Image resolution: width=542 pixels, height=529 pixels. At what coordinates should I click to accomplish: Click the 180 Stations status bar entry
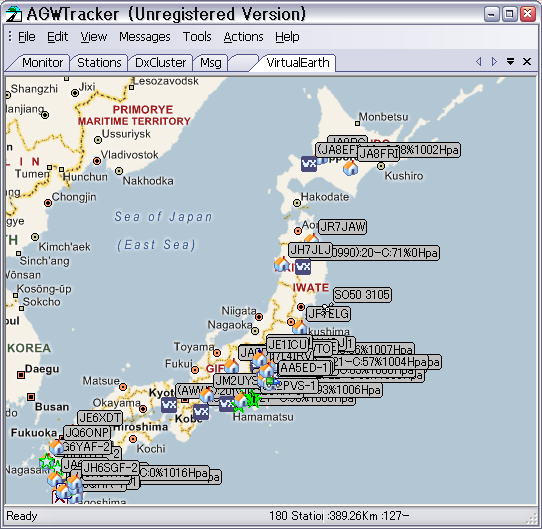coord(296,516)
